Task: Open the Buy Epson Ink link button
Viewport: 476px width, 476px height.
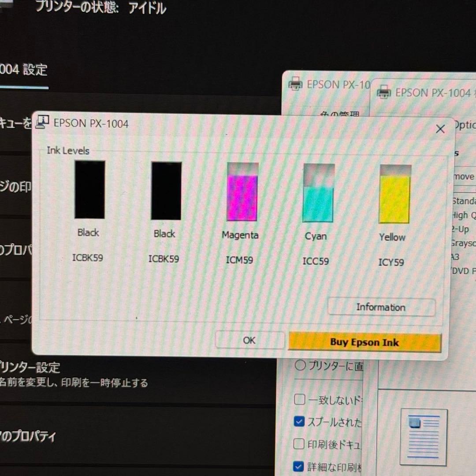Action: pos(364,342)
